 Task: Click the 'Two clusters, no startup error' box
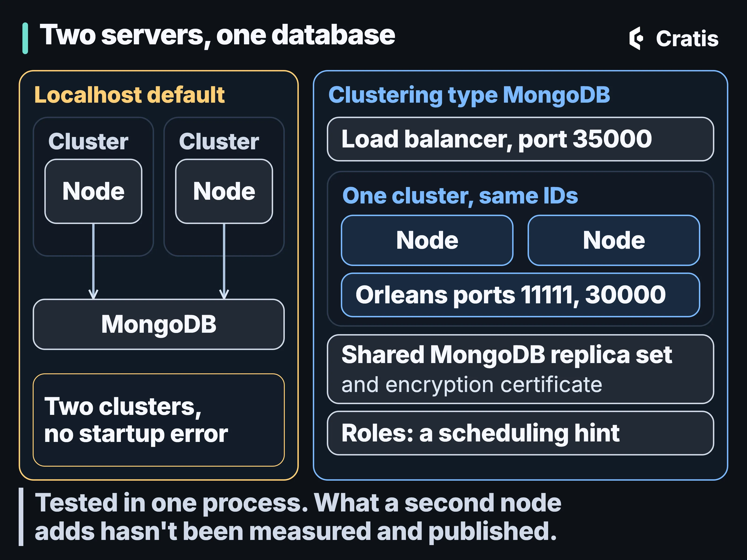159,420
